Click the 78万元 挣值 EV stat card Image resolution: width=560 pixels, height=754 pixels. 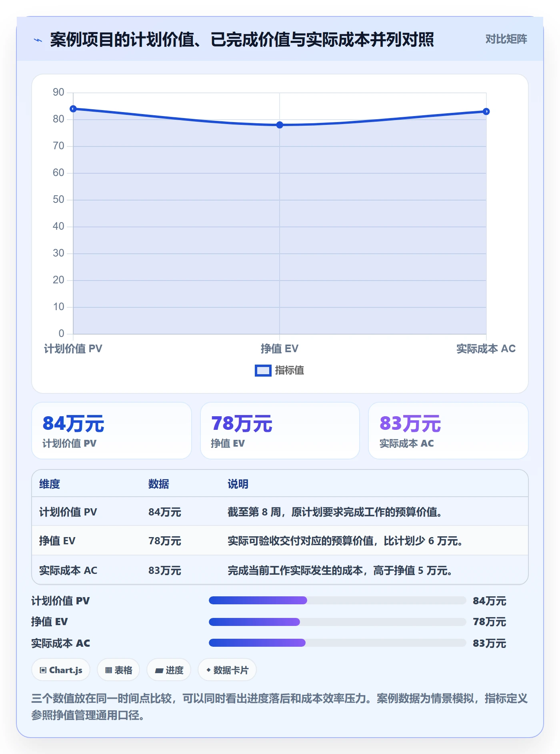click(x=280, y=431)
